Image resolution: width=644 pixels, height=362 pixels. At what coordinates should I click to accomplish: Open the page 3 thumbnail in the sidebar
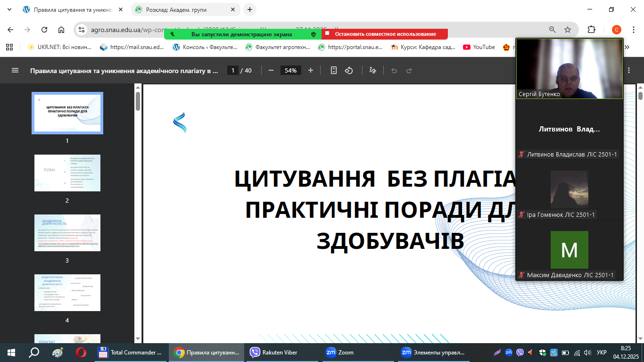[x=67, y=233]
